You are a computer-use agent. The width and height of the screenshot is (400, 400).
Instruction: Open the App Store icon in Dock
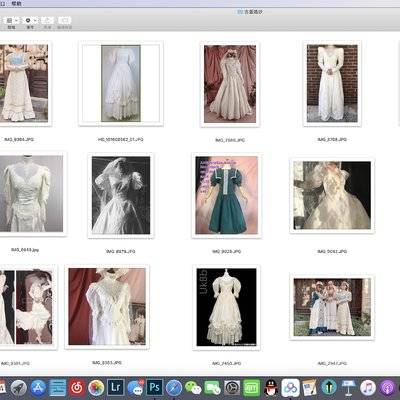click(x=38, y=388)
